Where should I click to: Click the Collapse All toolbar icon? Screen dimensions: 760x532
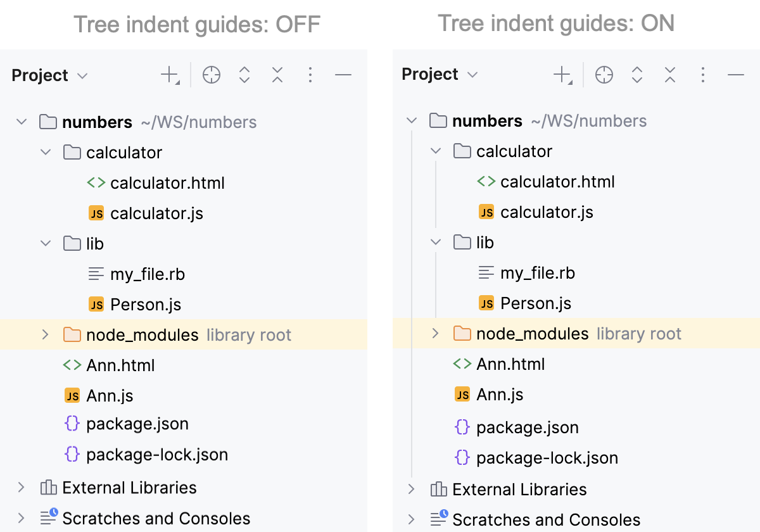[x=277, y=75]
